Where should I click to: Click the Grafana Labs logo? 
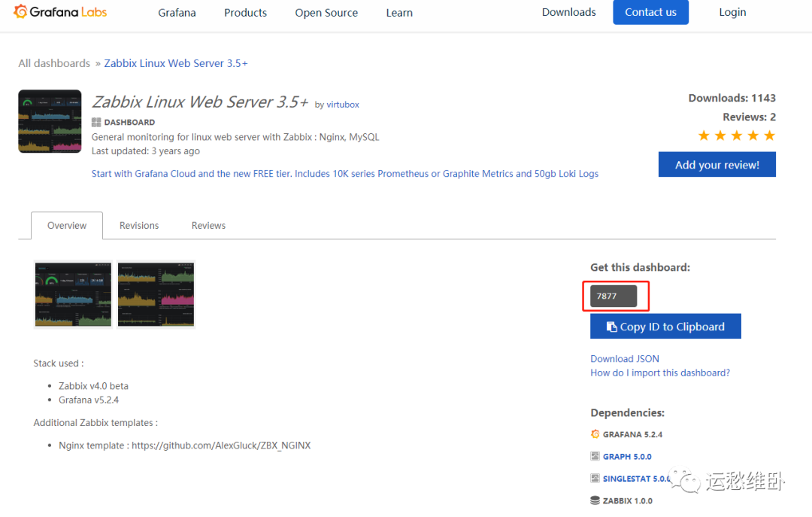click(x=60, y=11)
